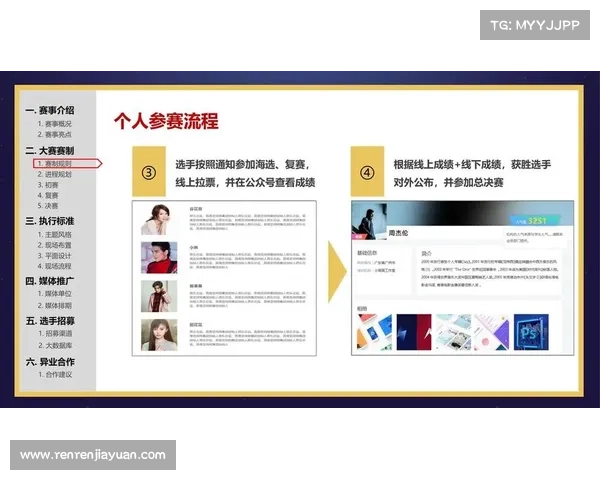Click the 基础信息 section heading
Screen dimensions: 600x480
click(x=367, y=253)
